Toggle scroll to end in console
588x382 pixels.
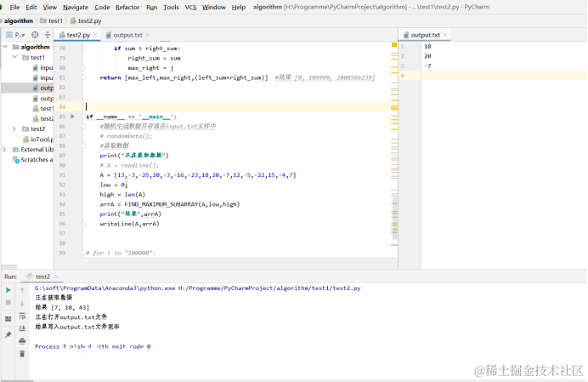click(22, 328)
